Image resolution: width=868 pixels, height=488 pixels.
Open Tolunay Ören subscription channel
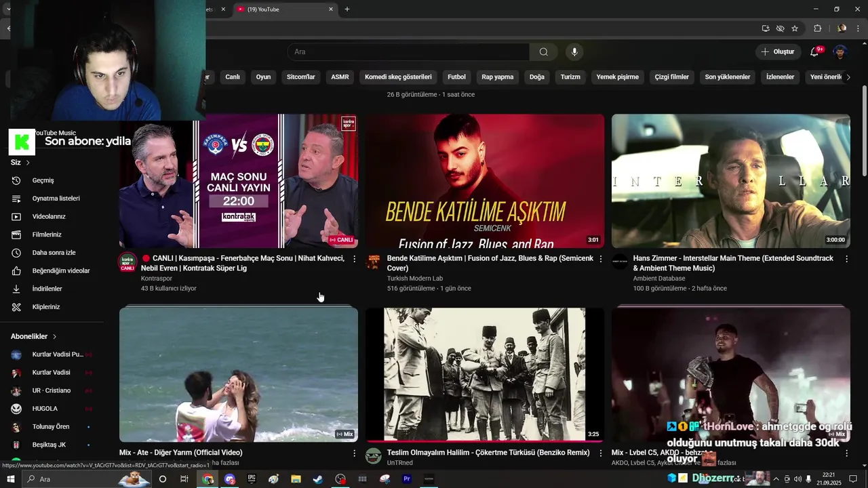coord(54,427)
